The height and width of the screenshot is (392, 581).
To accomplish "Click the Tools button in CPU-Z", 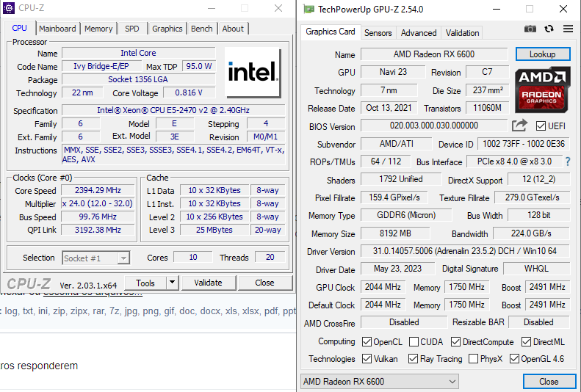I will pyautogui.click(x=145, y=283).
